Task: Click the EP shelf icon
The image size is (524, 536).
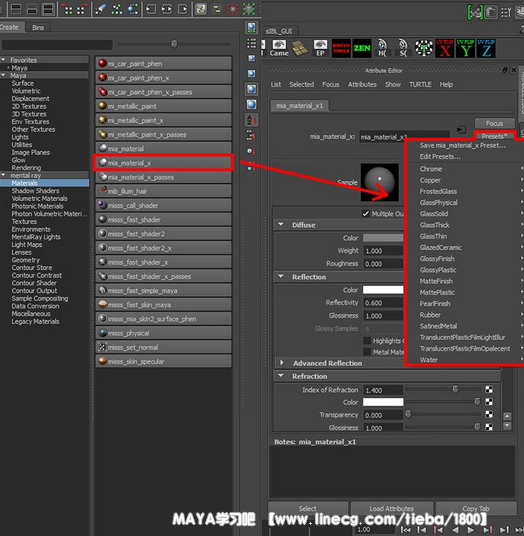Action: click(x=320, y=48)
